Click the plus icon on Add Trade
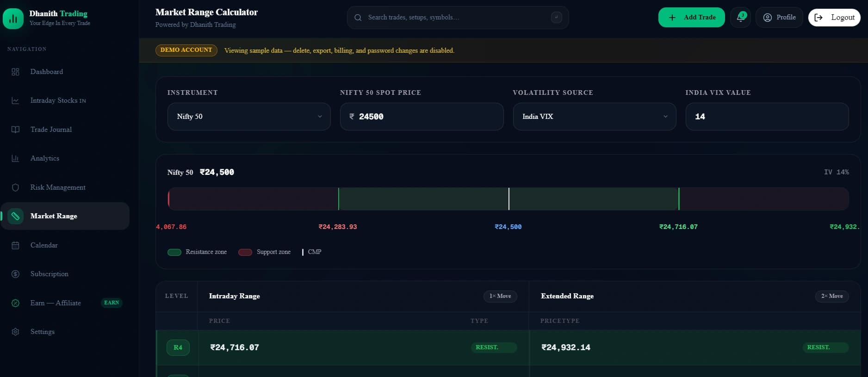868x377 pixels. tap(672, 18)
